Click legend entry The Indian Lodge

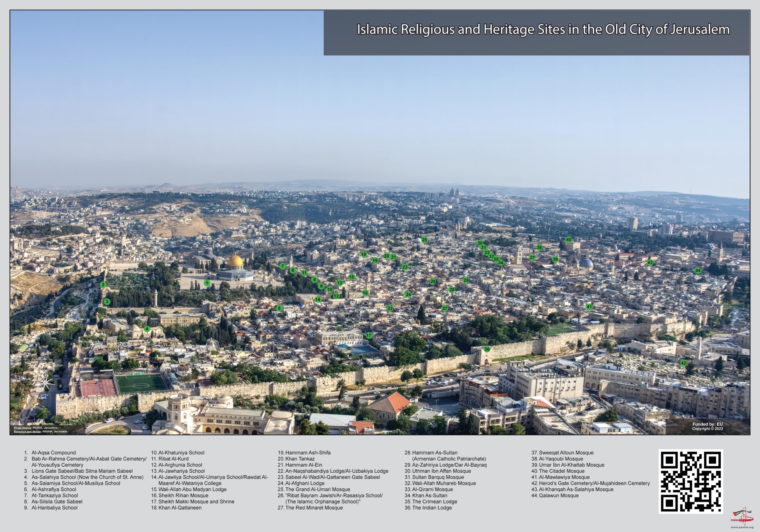coord(432,507)
